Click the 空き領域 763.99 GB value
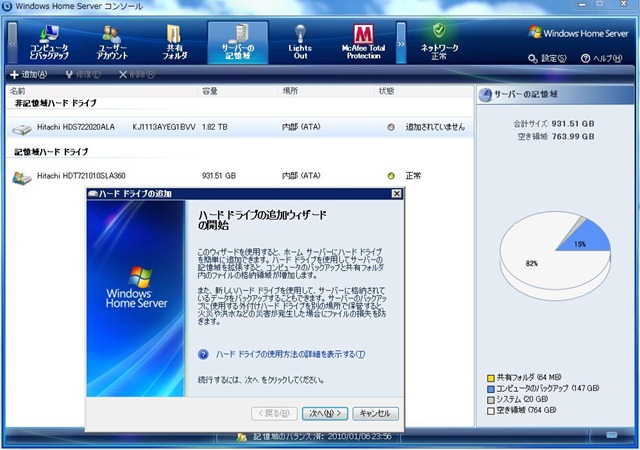Viewport: 640px width, 450px height. click(x=573, y=136)
